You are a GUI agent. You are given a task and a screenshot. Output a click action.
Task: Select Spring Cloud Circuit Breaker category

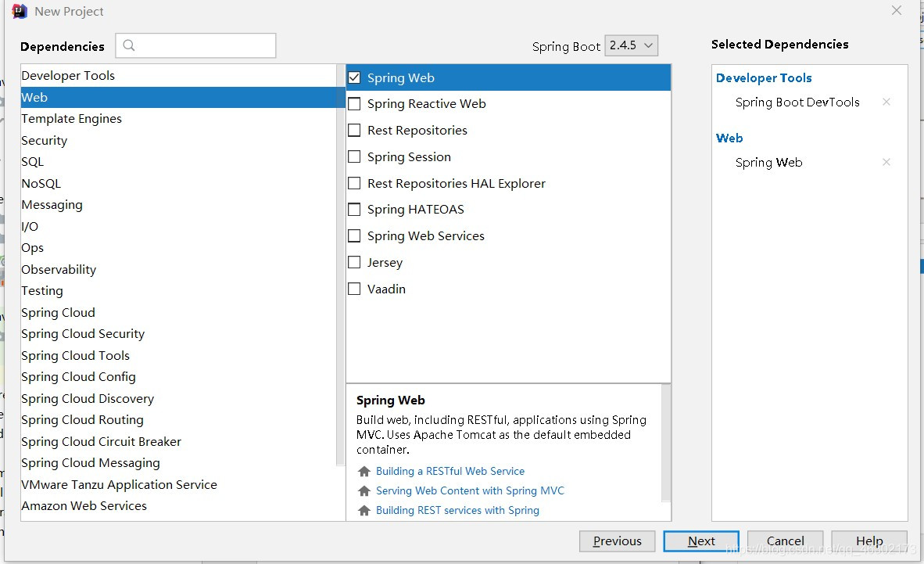pyautogui.click(x=178, y=442)
